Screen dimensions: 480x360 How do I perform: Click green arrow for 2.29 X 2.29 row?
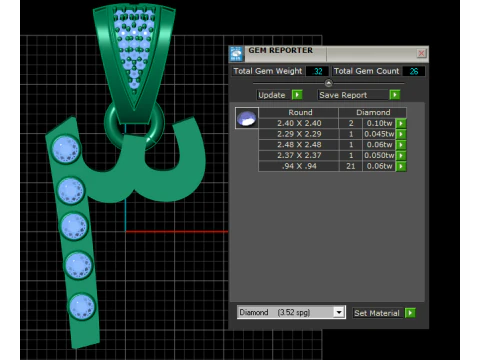pyautogui.click(x=401, y=134)
